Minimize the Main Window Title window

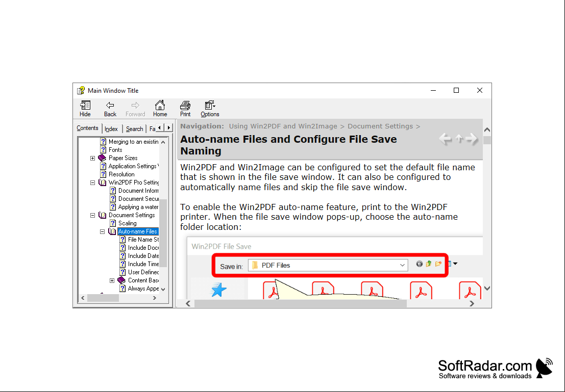tap(433, 90)
